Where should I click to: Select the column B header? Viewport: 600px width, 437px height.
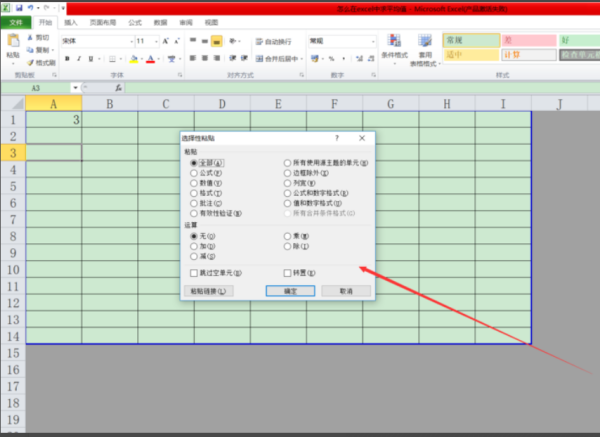point(110,104)
